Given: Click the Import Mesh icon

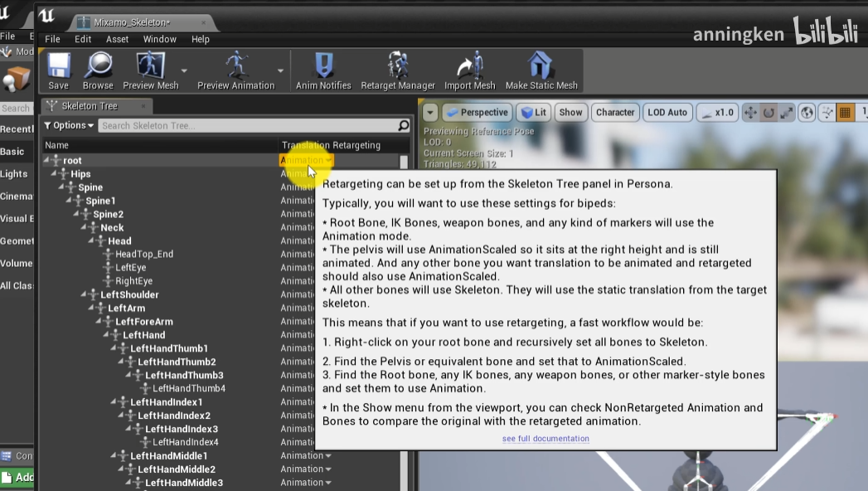Looking at the screenshot, I should click(469, 70).
